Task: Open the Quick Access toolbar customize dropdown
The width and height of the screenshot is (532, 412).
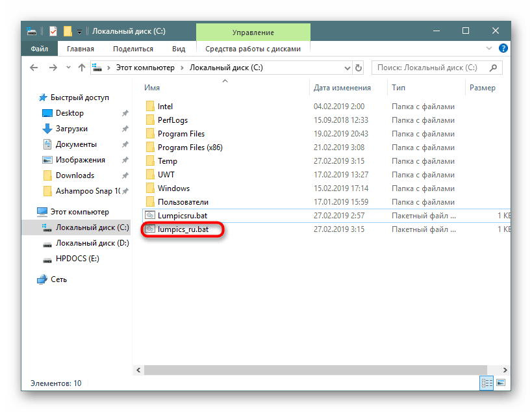Action: click(79, 31)
